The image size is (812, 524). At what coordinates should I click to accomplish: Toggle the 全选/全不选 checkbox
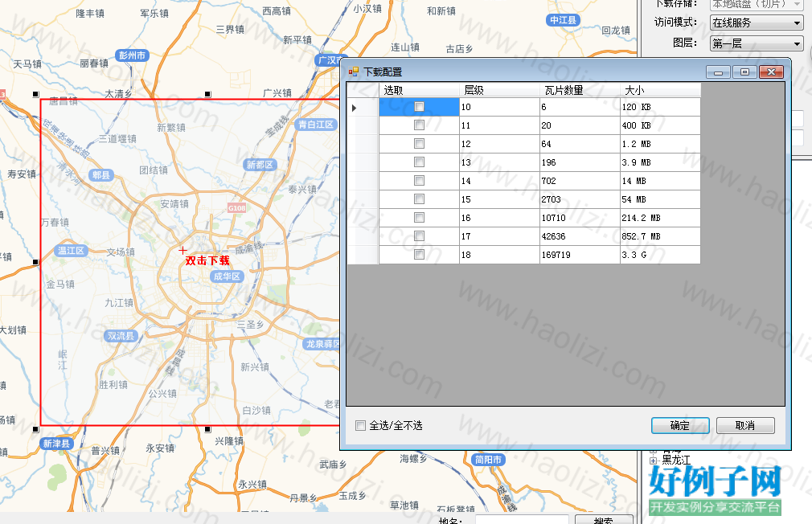tap(360, 426)
